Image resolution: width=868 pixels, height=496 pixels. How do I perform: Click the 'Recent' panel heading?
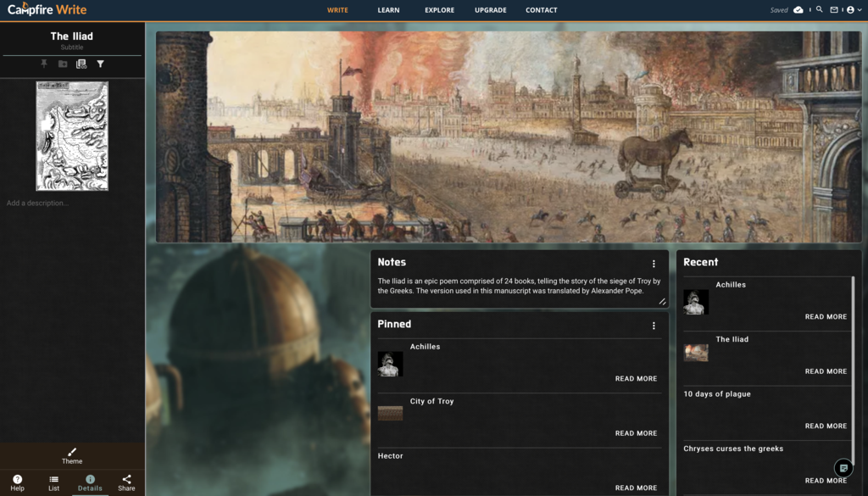700,262
